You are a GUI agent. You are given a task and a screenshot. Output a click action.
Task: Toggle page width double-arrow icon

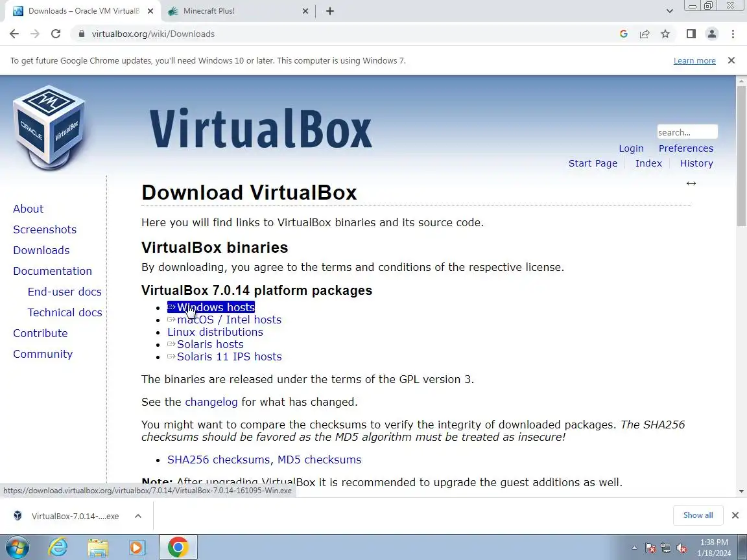(x=691, y=183)
